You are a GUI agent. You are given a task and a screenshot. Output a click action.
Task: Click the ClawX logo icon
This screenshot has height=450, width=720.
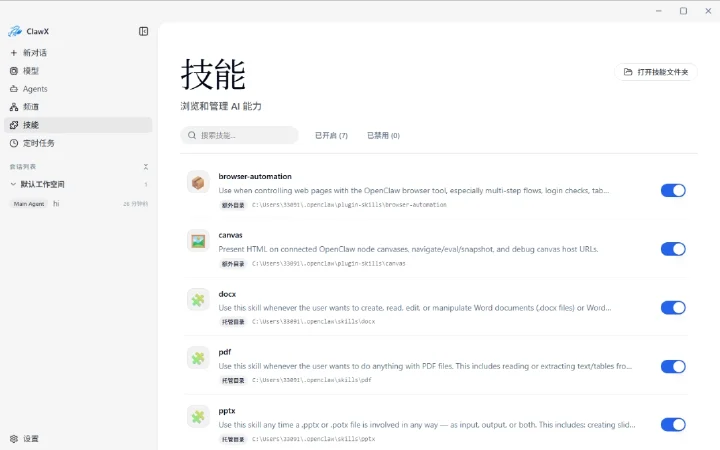click(x=15, y=31)
